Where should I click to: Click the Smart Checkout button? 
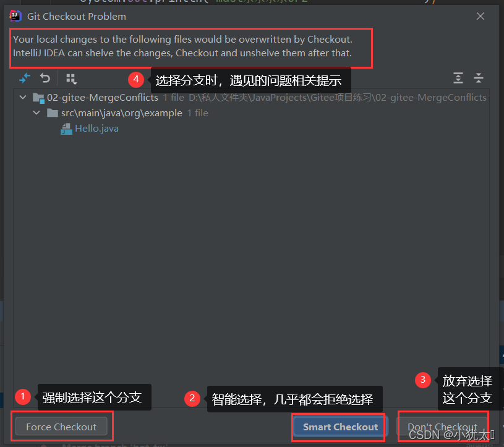pyautogui.click(x=340, y=427)
